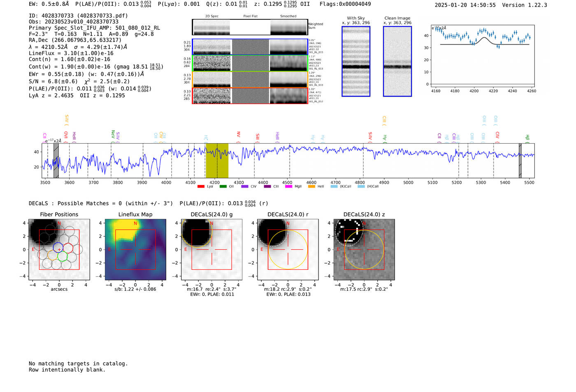
Task: Select the magenta MgII legend swatch
Action: [x=288, y=186]
